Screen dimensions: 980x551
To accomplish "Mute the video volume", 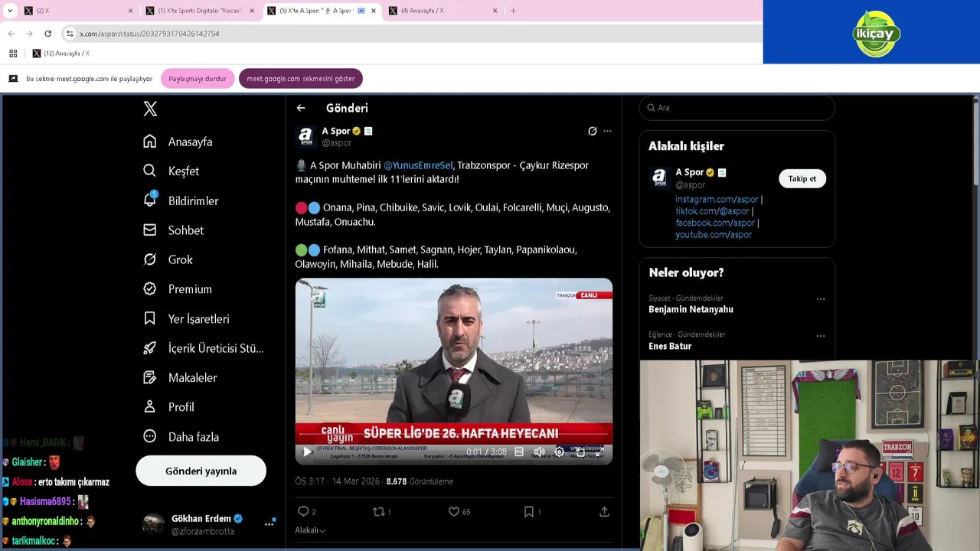I will 539,452.
